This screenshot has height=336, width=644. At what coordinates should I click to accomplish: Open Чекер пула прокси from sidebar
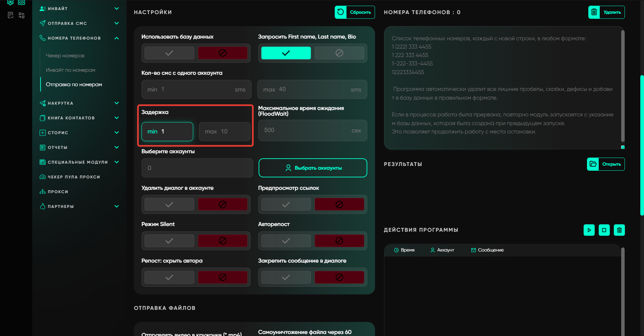coord(74,177)
